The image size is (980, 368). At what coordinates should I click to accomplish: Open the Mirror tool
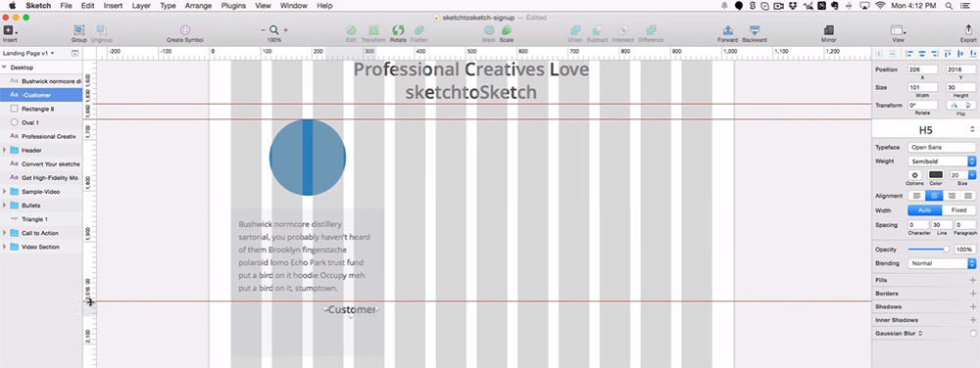(x=829, y=30)
